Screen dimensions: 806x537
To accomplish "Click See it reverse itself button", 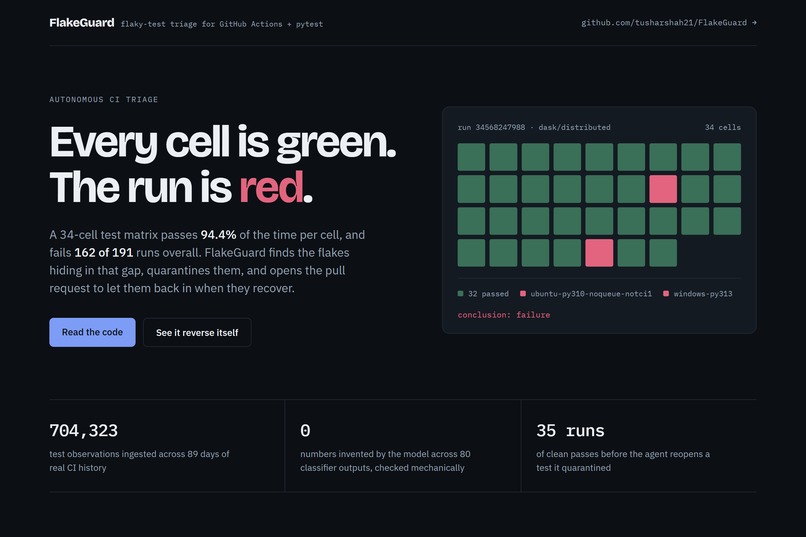I will click(197, 332).
